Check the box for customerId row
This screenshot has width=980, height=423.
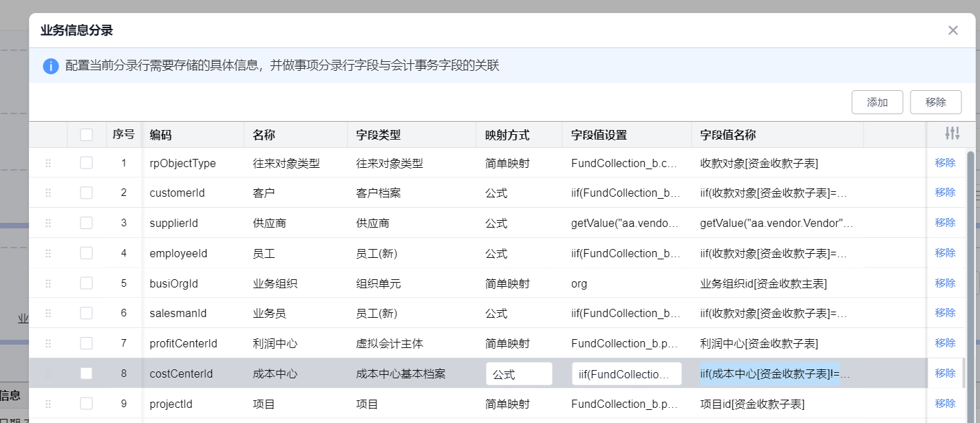click(x=86, y=193)
